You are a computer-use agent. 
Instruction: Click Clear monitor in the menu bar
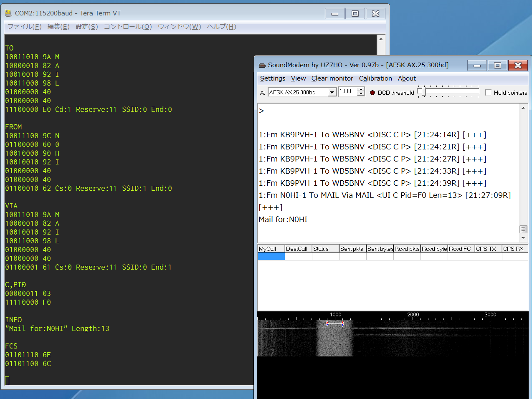pyautogui.click(x=332, y=78)
